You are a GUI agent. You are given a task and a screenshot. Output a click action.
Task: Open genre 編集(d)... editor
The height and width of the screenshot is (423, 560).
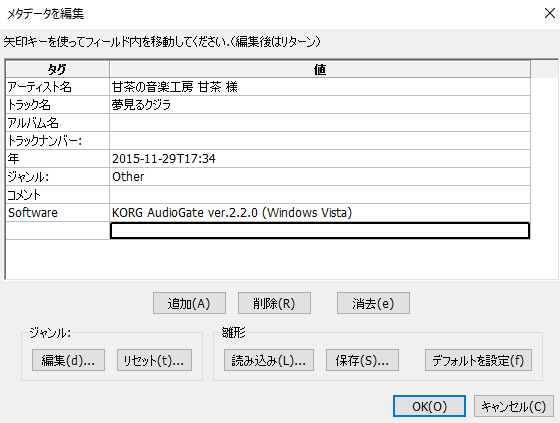coord(68,360)
